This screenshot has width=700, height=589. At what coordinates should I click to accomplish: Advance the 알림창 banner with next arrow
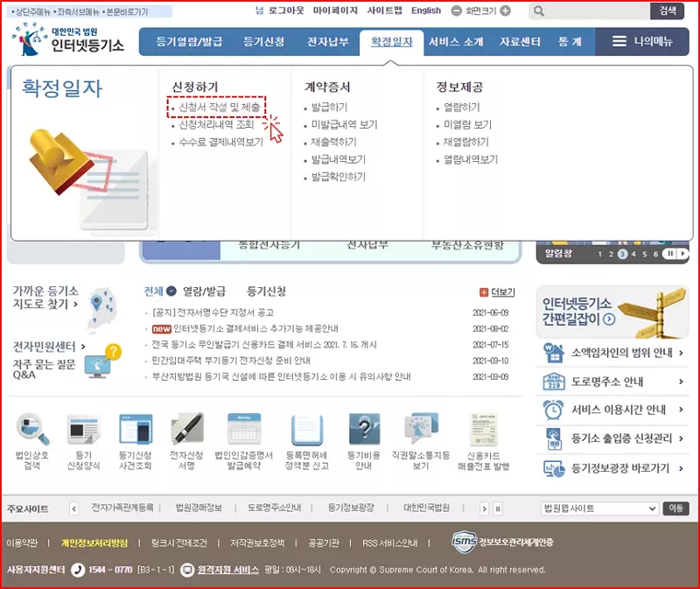682,254
